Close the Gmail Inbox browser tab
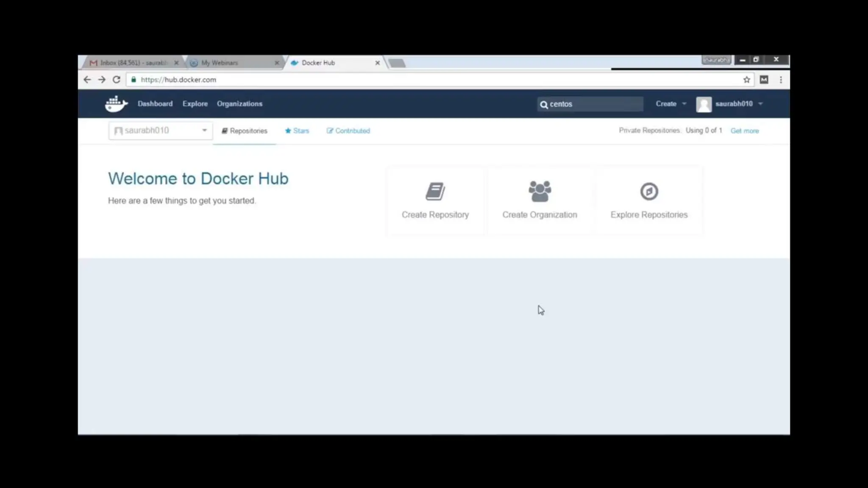Screen dimensions: 868x488 (176, 63)
